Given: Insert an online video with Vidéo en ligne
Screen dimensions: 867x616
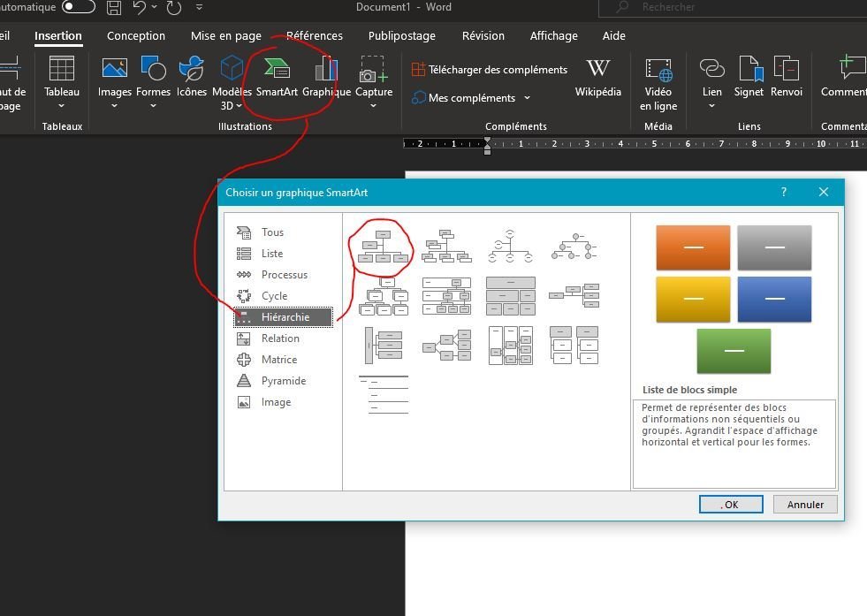Looking at the screenshot, I should coord(658,83).
